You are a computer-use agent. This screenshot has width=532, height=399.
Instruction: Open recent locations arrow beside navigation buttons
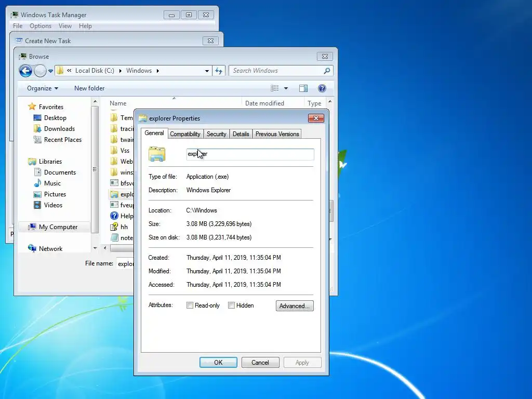(50, 71)
